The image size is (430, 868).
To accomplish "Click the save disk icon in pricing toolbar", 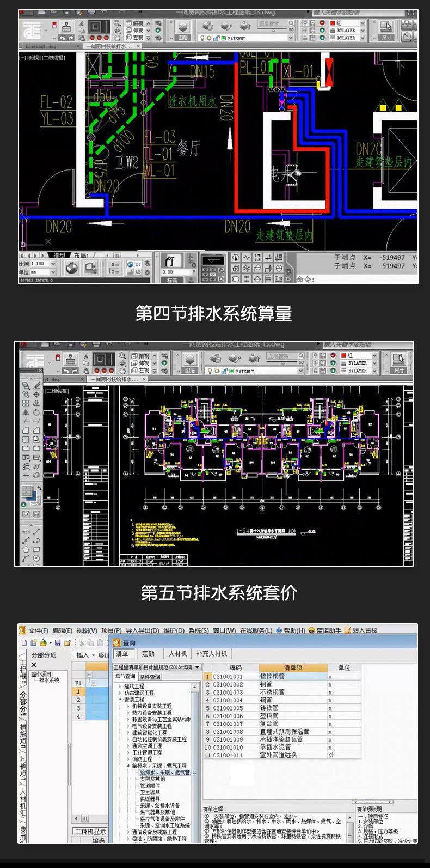I will (x=58, y=643).
